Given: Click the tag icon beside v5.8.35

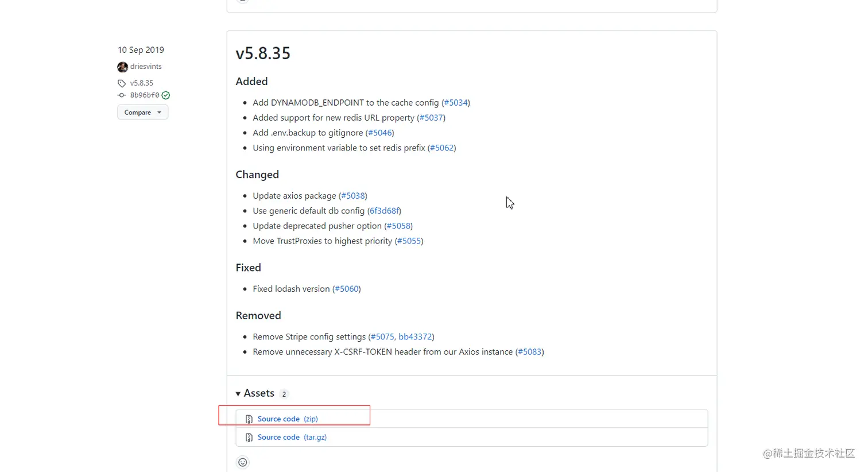Looking at the screenshot, I should point(122,83).
